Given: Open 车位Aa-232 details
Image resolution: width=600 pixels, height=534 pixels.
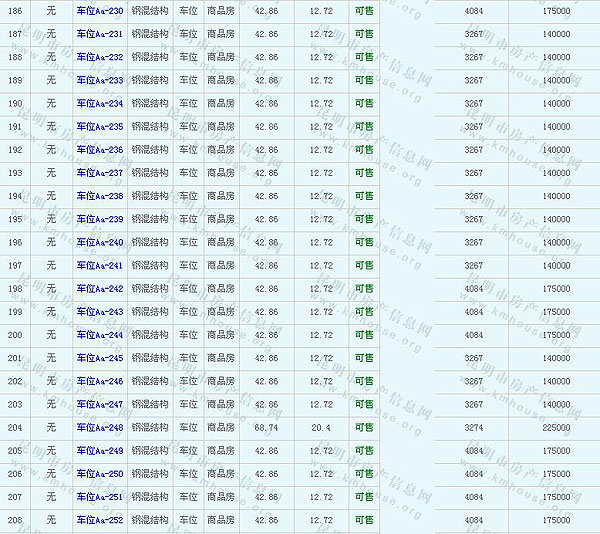Looking at the screenshot, I should (x=100, y=57).
